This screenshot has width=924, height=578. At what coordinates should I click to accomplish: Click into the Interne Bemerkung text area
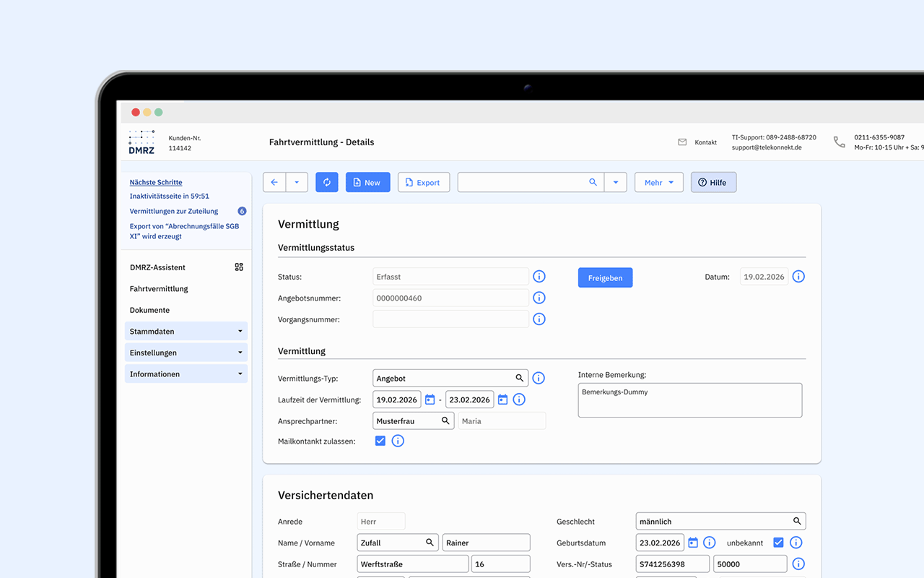(x=689, y=400)
